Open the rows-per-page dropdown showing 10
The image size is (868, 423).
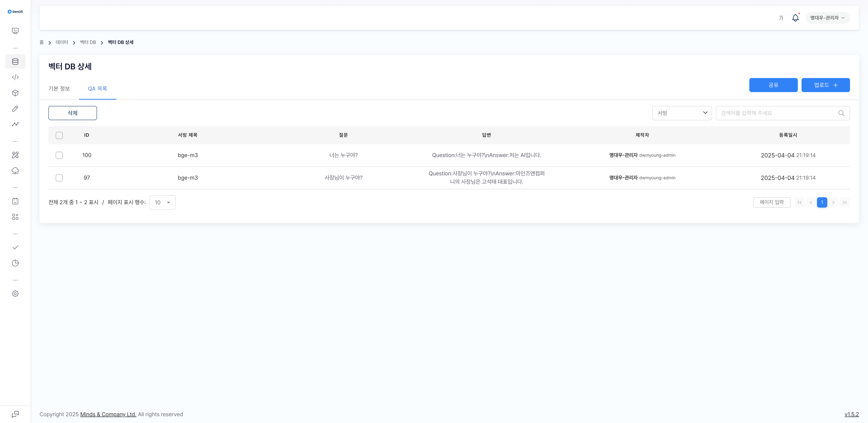pyautogui.click(x=162, y=203)
